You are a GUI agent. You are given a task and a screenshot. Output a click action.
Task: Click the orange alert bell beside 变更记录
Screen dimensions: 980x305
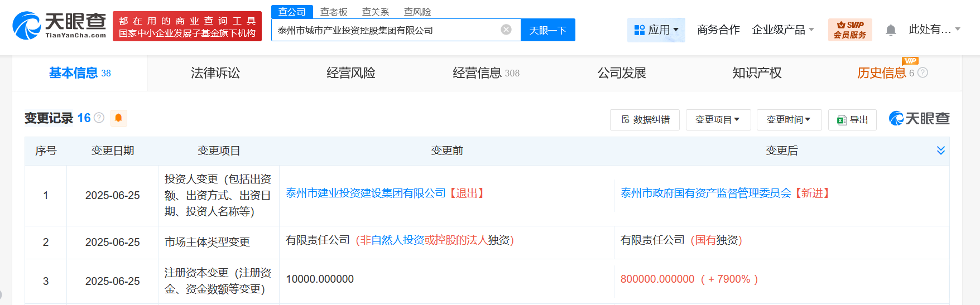118,118
